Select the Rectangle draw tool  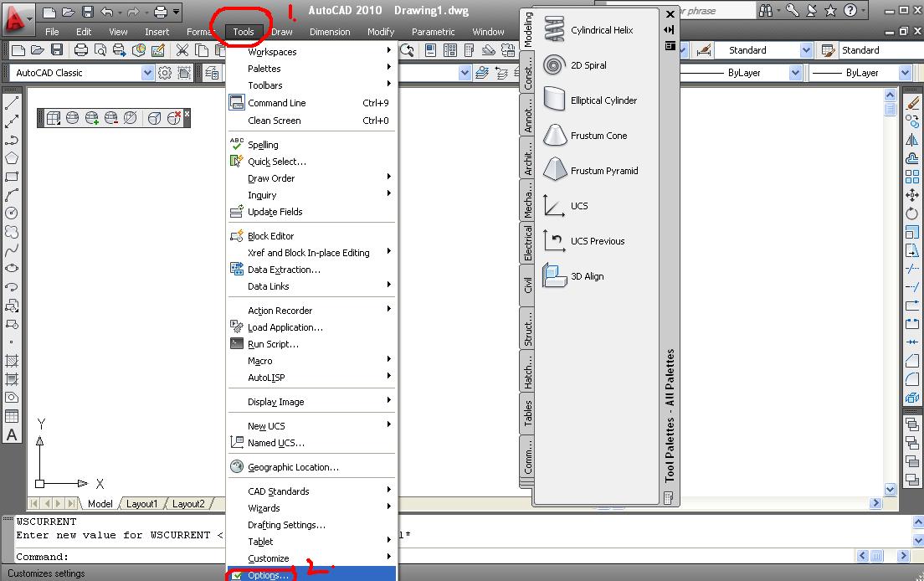(x=11, y=176)
